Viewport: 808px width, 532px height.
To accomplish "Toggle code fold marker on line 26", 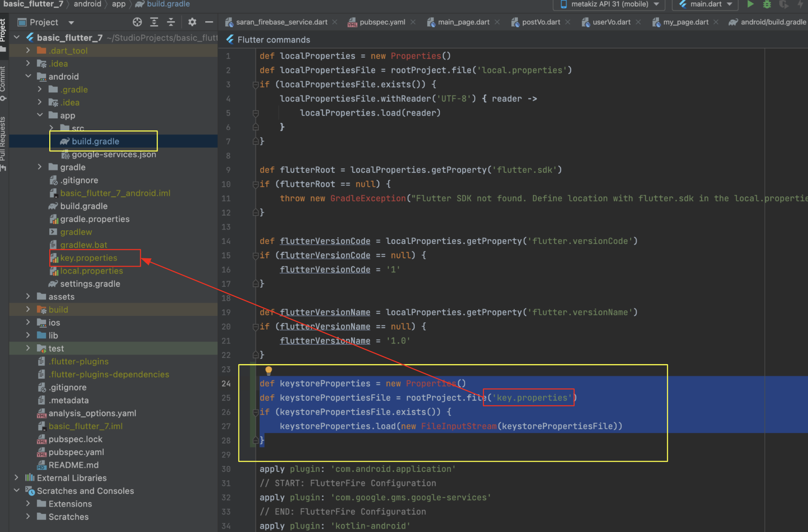I will 255,412.
